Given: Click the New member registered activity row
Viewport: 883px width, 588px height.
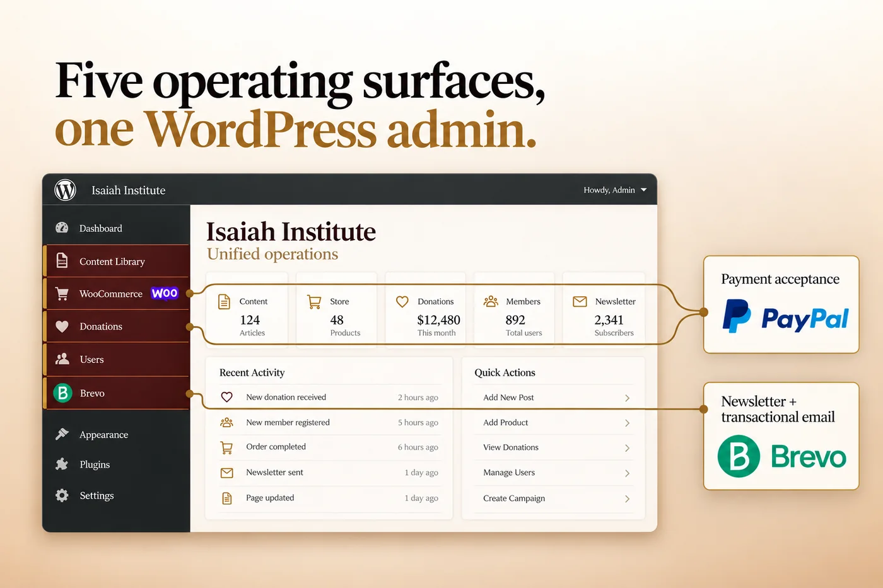Looking at the screenshot, I should (329, 423).
